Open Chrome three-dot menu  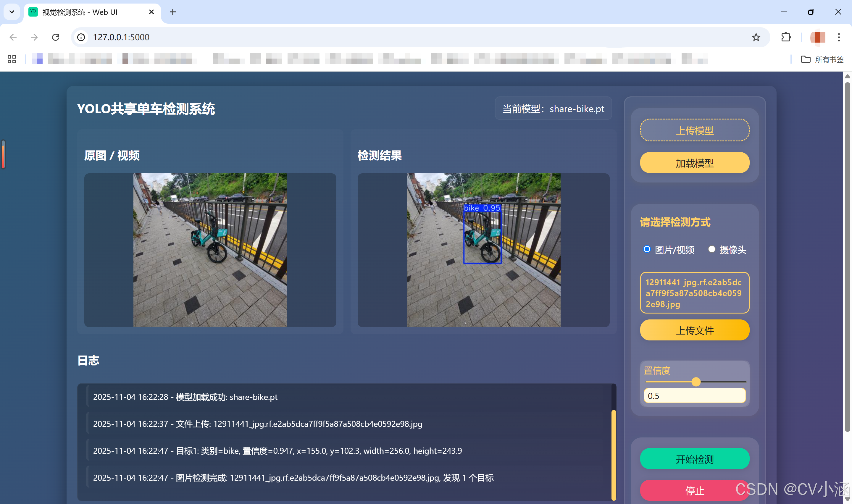pos(838,37)
